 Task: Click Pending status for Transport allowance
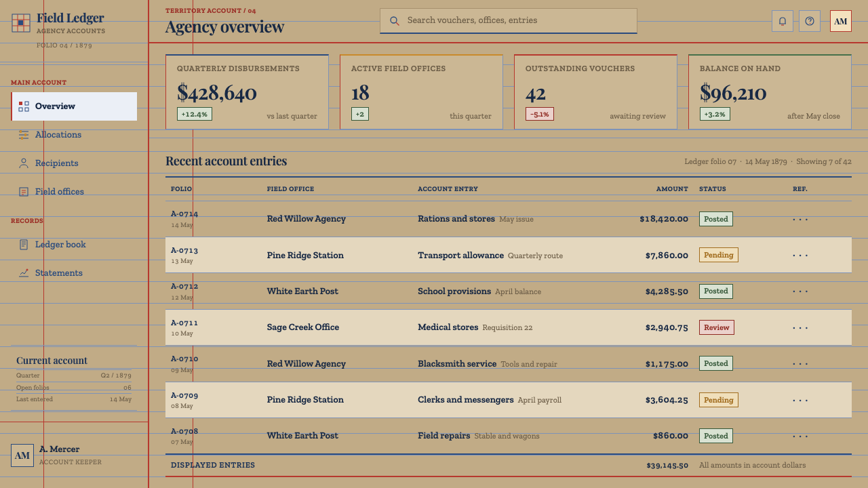point(719,256)
